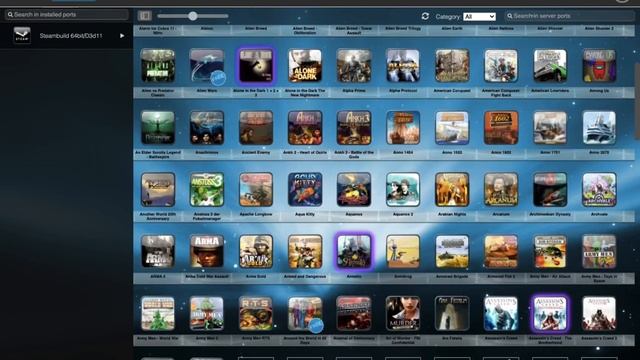Image resolution: width=640 pixels, height=360 pixels.
Task: Select the Alien Wars game icon
Action: 207,66
